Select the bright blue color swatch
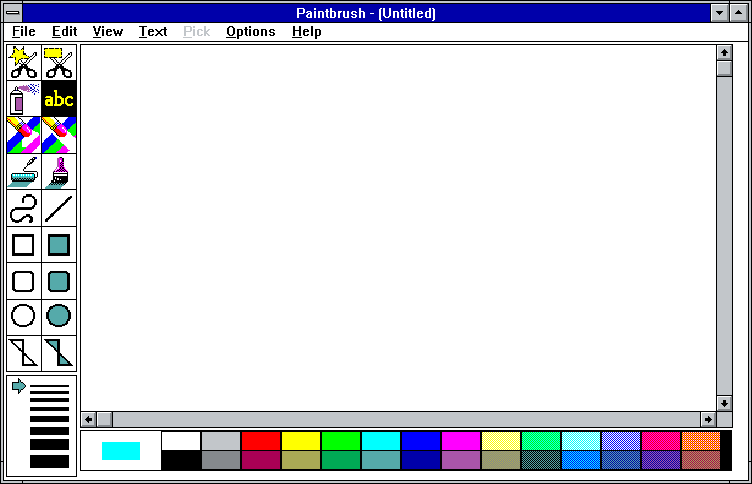Screen dimensions: 752x484 (x=421, y=441)
